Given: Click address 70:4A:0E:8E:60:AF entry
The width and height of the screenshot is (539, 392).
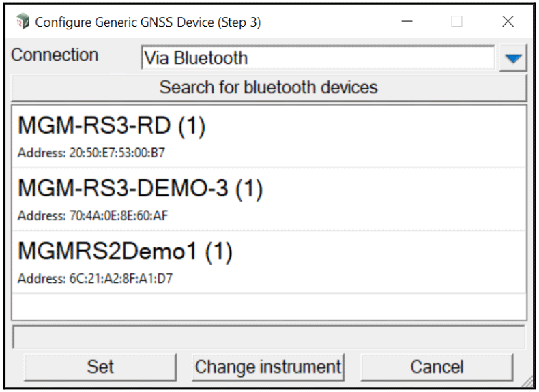Looking at the screenshot, I should pos(93,215).
